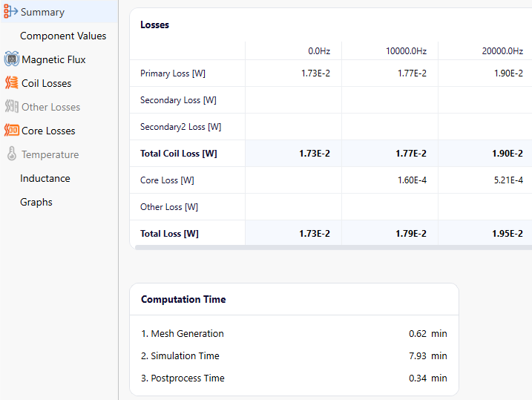Click the Magnetic Flux icon
The width and height of the screenshot is (532, 400).
coord(12,59)
